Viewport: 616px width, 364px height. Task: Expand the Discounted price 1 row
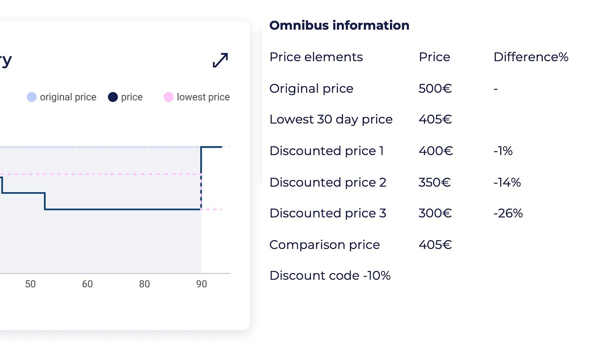[x=327, y=151]
